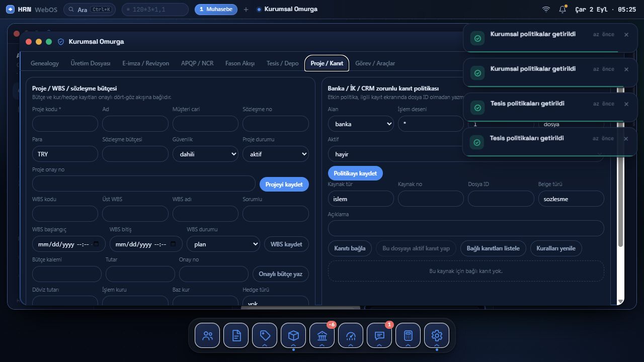Launch the price tag app in dock
Image resolution: width=644 pixels, height=362 pixels.
pyautogui.click(x=265, y=335)
